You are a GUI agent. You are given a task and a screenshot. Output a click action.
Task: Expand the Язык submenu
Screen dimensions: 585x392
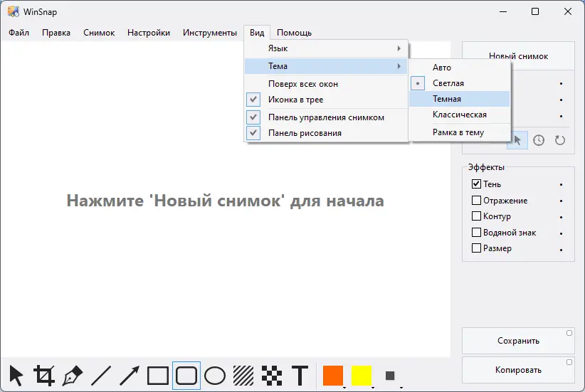click(x=326, y=48)
